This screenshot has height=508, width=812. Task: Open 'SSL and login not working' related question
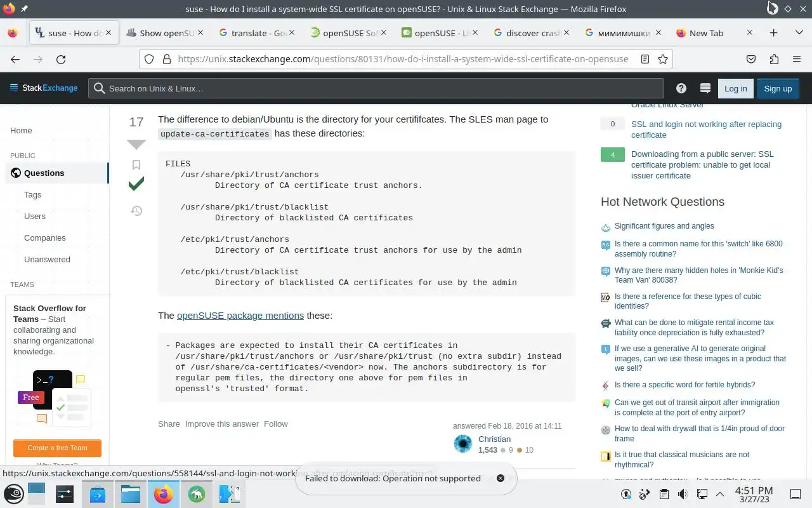tap(706, 130)
